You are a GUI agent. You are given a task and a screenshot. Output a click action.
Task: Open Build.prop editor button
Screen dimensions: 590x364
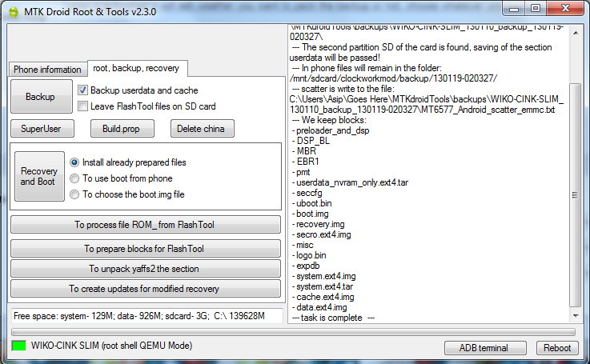click(x=122, y=129)
